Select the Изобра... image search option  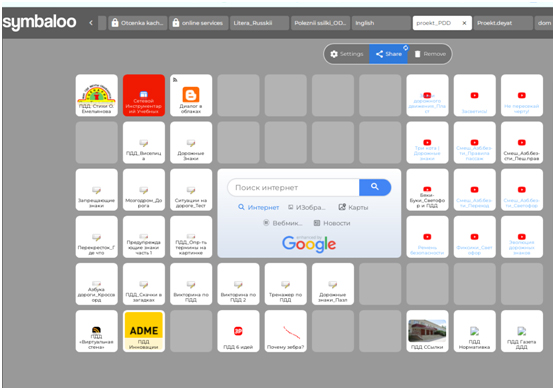point(307,207)
